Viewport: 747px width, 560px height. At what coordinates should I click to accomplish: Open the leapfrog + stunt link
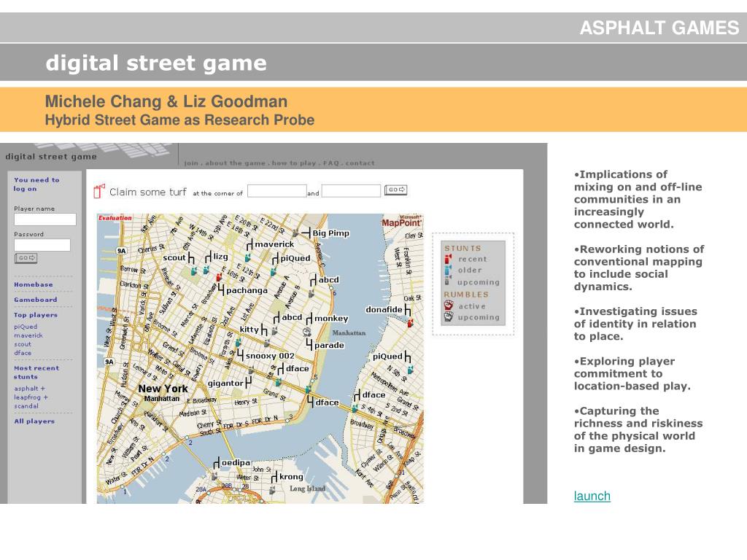[x=31, y=397]
